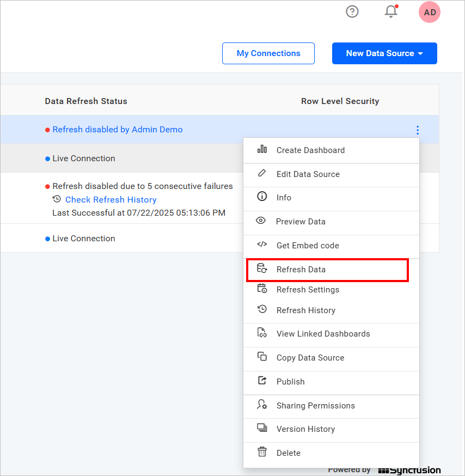The height and width of the screenshot is (476, 465).
Task: Open Sharing Permissions menu entry
Action: [x=315, y=406]
